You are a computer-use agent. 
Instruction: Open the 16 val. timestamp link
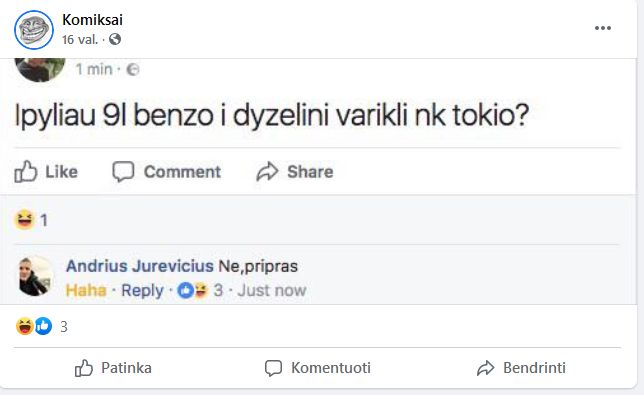click(x=80, y=39)
